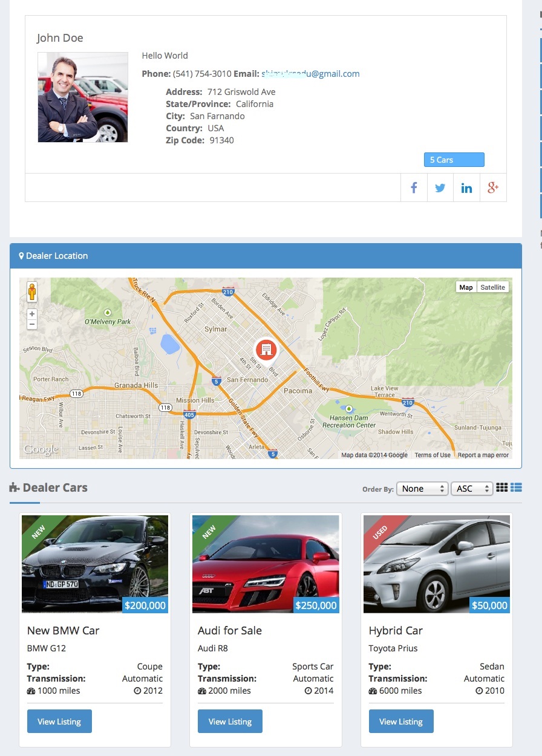The image size is (542, 756).
Task: Open the Audi for Sale title link
Action: 230,630
